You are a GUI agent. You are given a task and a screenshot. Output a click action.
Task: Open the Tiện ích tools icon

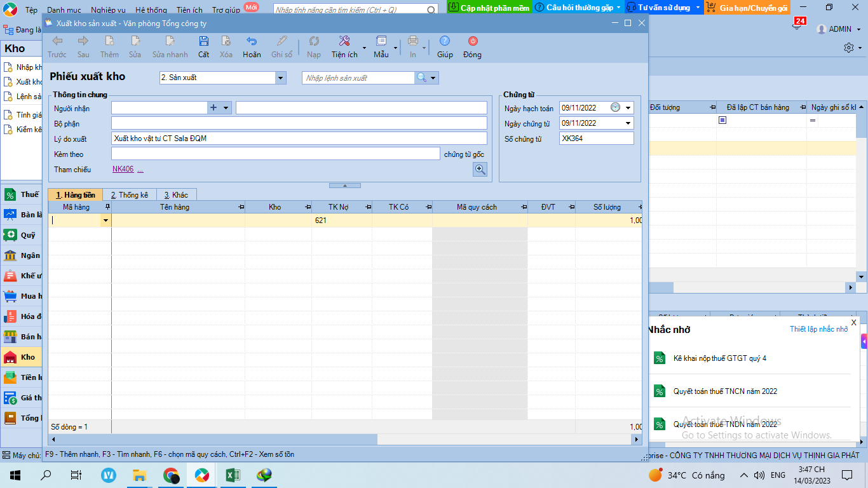click(344, 41)
